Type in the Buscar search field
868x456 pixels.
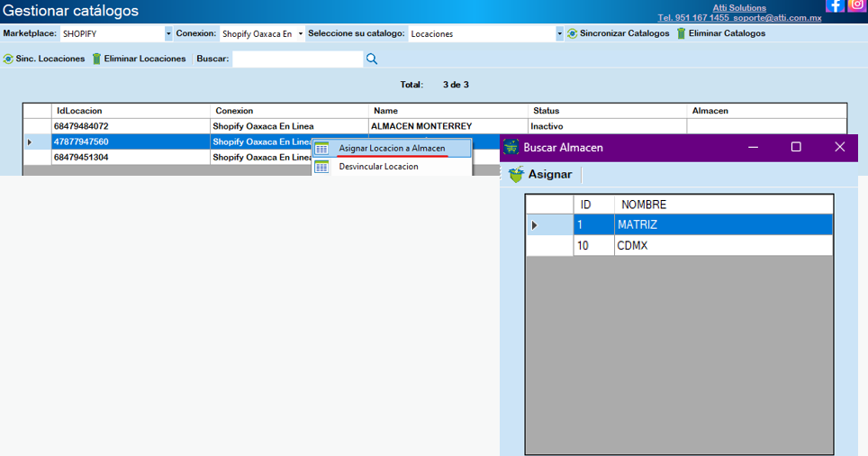pyautogui.click(x=297, y=59)
